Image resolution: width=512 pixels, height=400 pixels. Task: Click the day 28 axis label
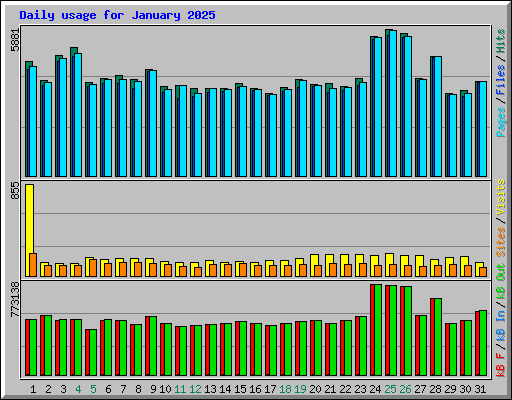point(435,389)
